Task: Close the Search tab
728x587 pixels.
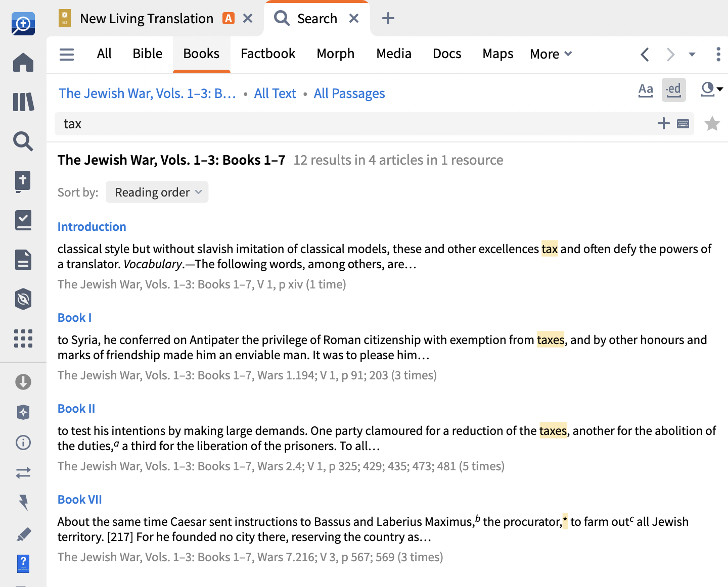Action: [x=354, y=19]
